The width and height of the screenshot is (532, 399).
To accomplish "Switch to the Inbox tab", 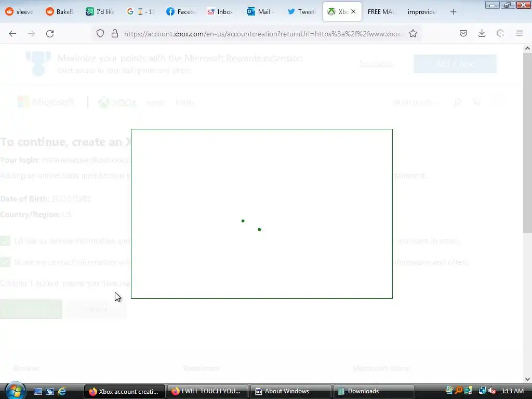I will (221, 12).
